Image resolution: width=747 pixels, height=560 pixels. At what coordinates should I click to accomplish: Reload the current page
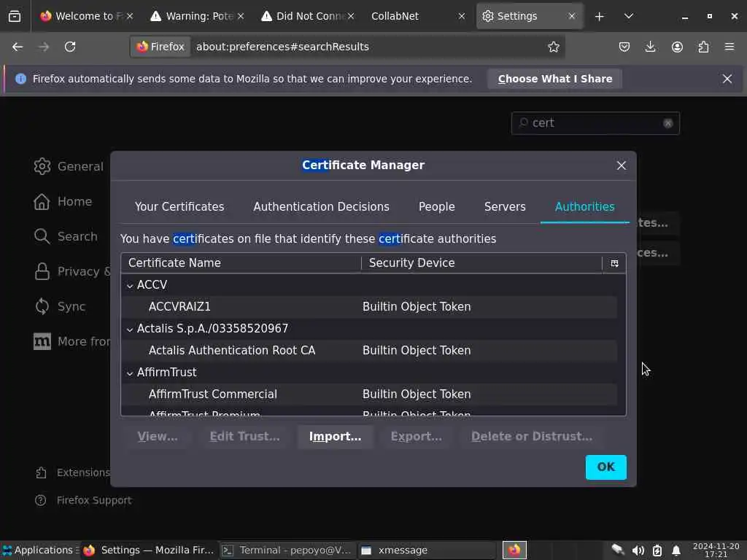(70, 47)
